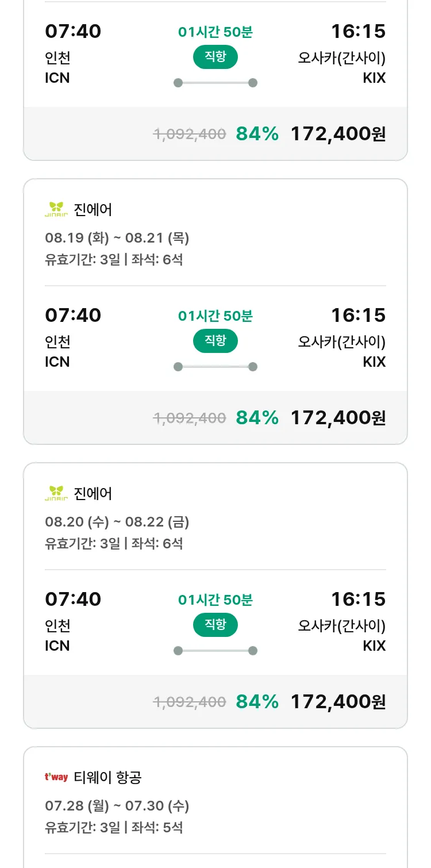Click the 08.20 (수) ~ 08.22 (금) date range
This screenshot has width=431, height=868.
tap(117, 522)
